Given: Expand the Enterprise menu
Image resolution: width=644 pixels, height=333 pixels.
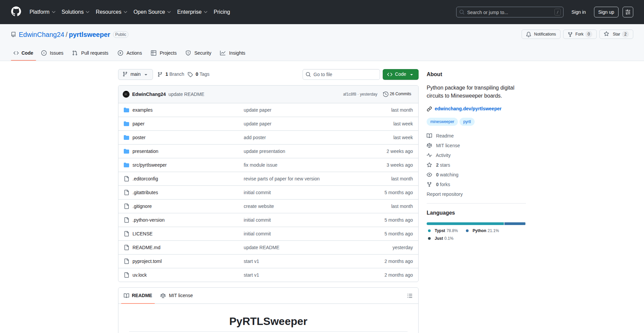Looking at the screenshot, I should point(192,12).
